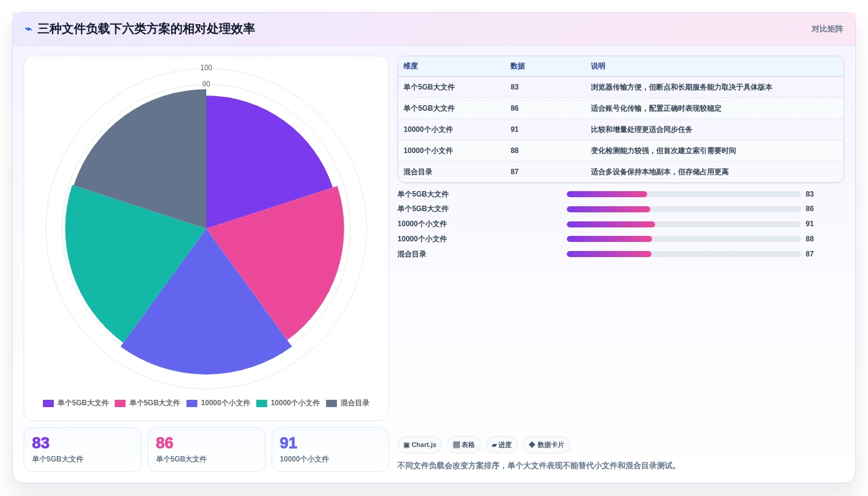Click the progress bar showing 86
This screenshot has height=496, width=868.
[684, 209]
